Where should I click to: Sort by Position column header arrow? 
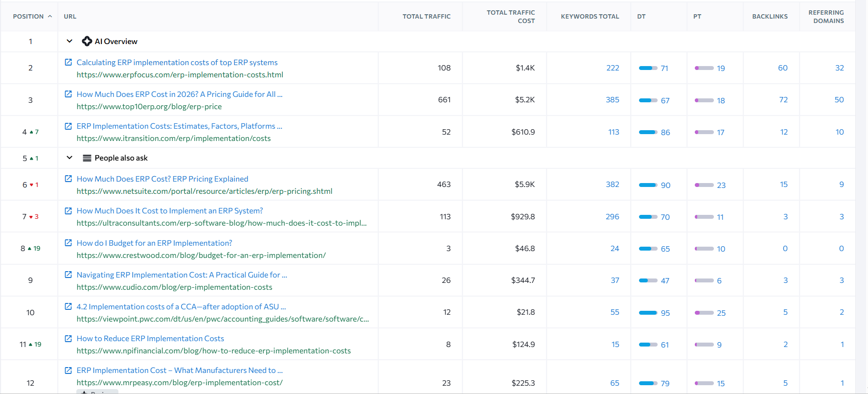click(50, 16)
